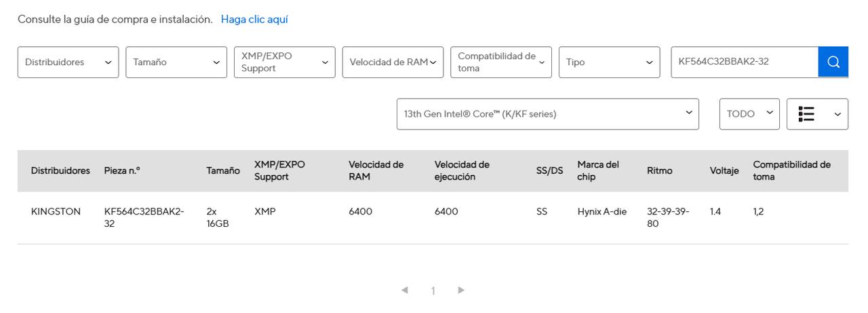This screenshot has height=313, width=868.
Task: Select the KINGSTON cell in the table
Action: point(56,212)
